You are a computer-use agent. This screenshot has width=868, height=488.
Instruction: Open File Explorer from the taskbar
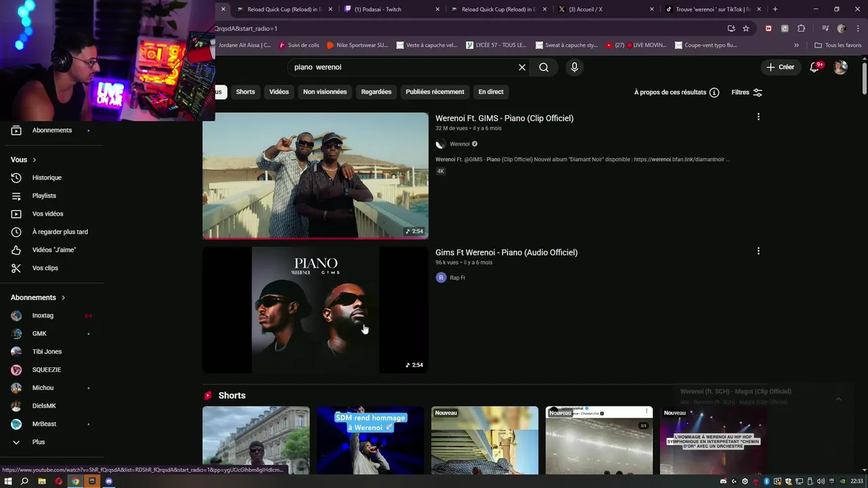click(41, 481)
